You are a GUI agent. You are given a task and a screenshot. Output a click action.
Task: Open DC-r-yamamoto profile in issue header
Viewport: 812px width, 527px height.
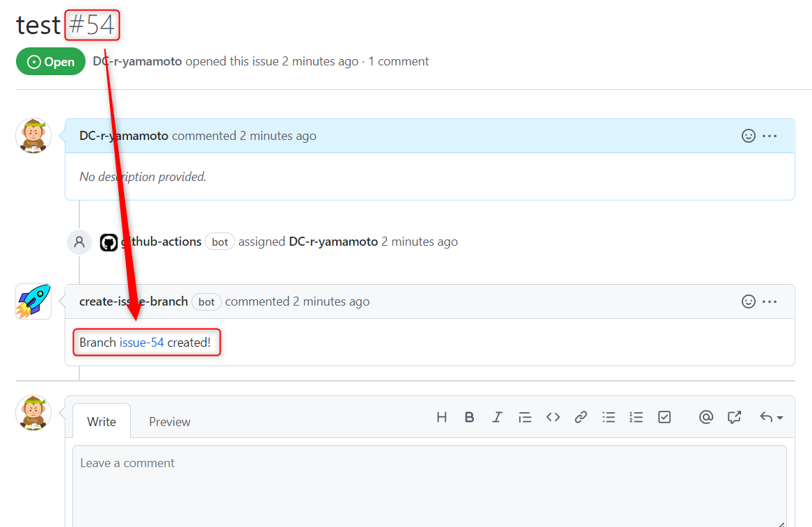(x=137, y=61)
